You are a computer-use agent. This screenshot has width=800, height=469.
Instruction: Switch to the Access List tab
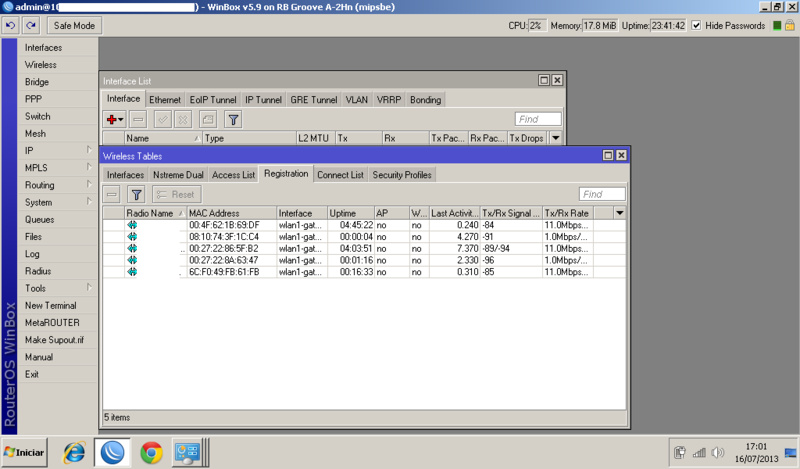pyautogui.click(x=233, y=175)
